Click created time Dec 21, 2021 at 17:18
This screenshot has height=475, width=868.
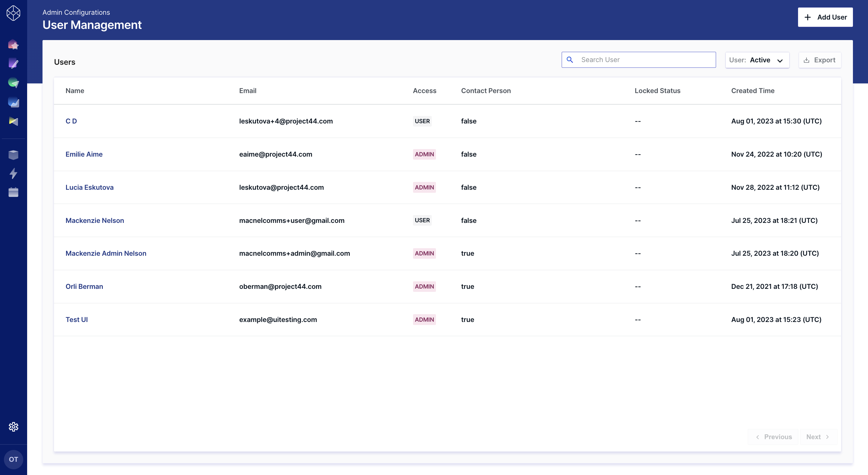[x=775, y=286]
